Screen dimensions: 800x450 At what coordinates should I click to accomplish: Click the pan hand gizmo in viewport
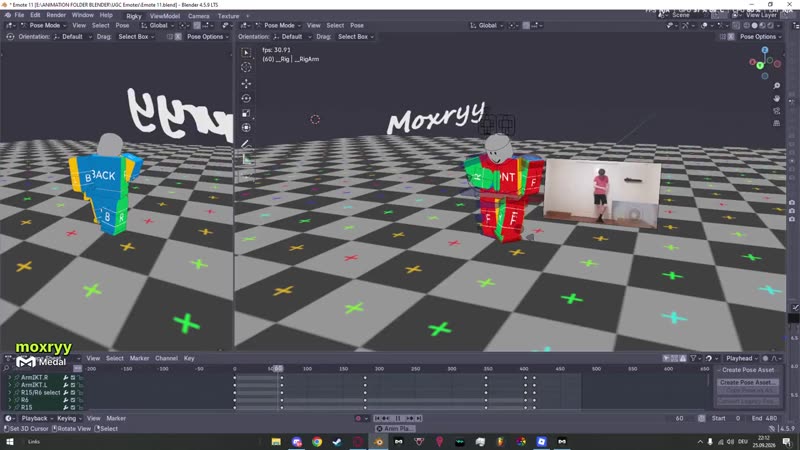pyautogui.click(x=777, y=98)
